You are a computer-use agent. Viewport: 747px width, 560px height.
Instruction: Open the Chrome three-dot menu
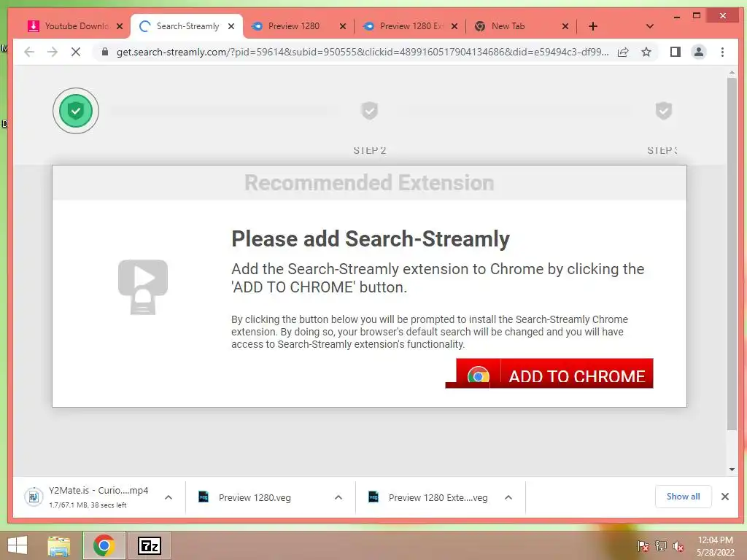(x=722, y=52)
